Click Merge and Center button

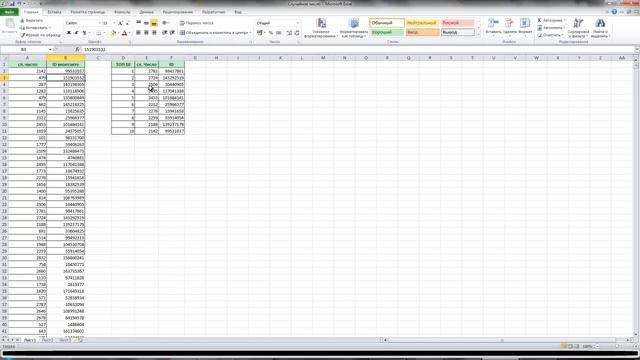click(x=216, y=33)
